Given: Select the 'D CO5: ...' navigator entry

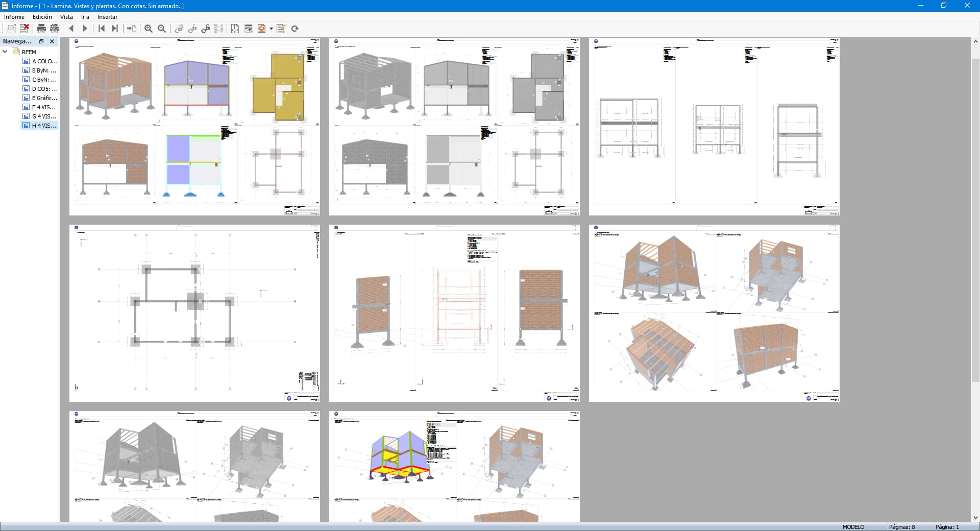Looking at the screenshot, I should (x=40, y=89).
